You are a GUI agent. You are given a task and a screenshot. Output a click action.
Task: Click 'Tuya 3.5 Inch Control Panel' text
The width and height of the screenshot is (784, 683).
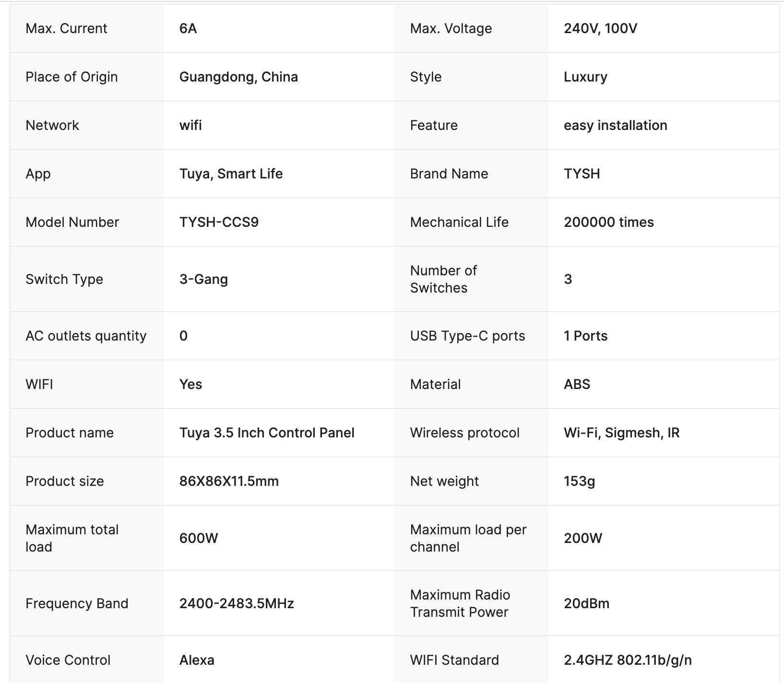[267, 433]
